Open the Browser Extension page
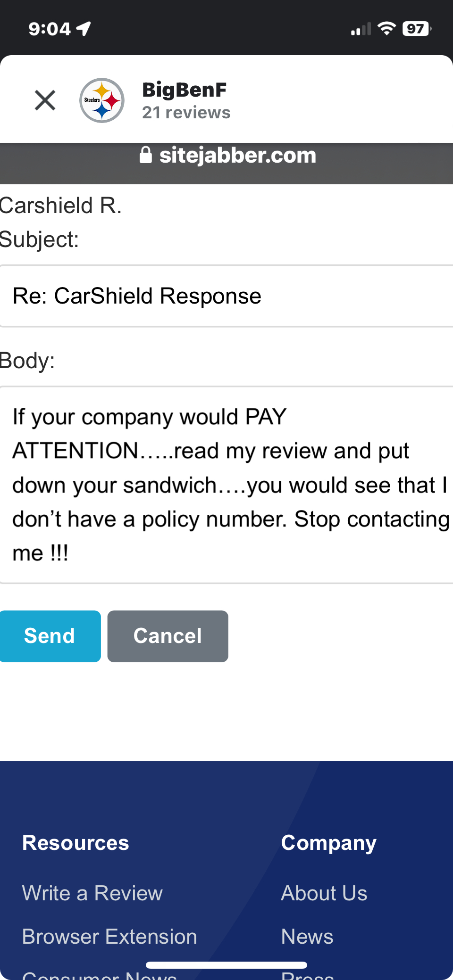453x980 pixels. [109, 936]
